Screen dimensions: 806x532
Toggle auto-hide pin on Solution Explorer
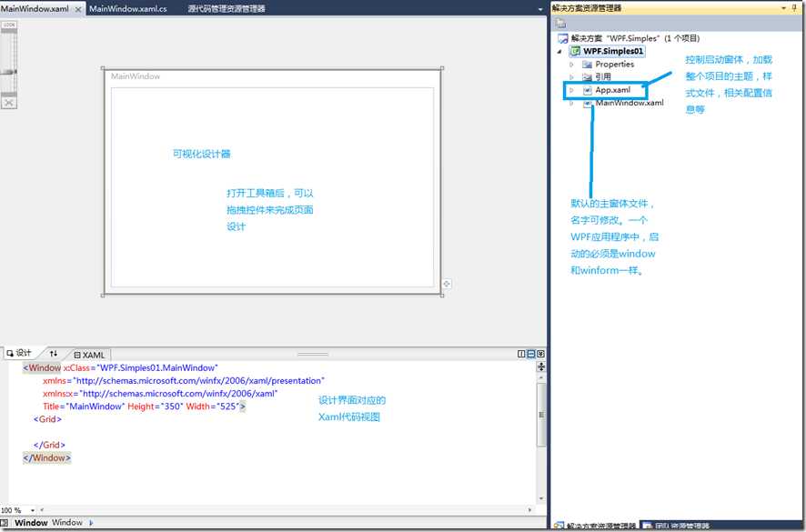coord(795,7)
